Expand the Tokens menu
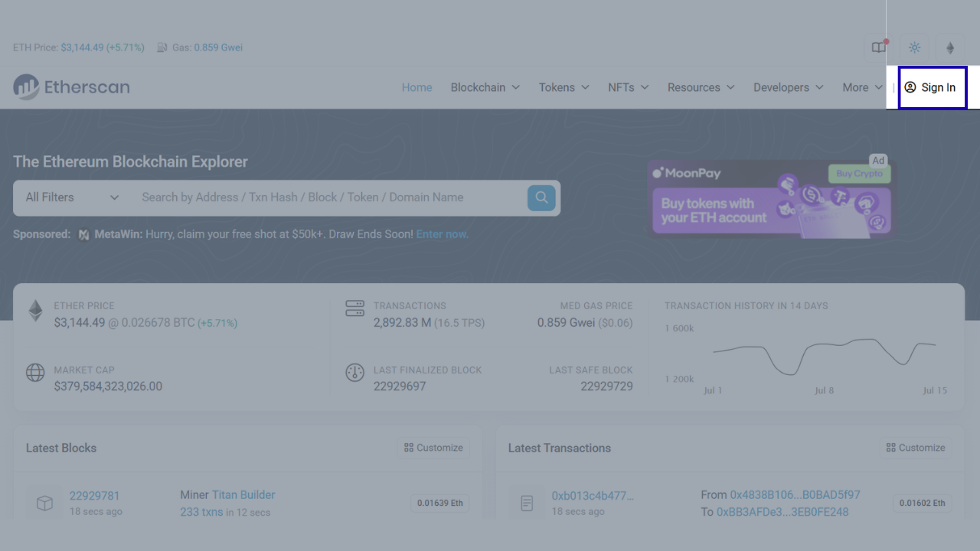 tap(563, 87)
